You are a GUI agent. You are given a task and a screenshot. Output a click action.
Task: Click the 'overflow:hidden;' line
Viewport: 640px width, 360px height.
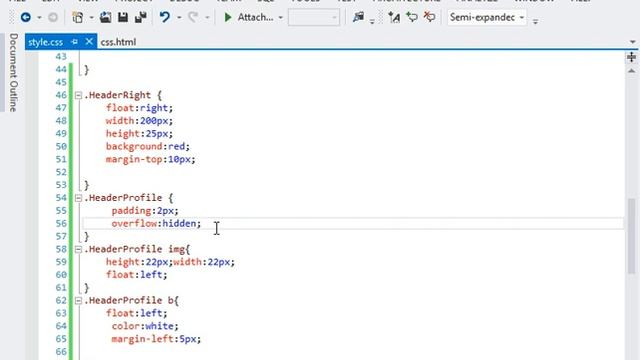click(156, 223)
